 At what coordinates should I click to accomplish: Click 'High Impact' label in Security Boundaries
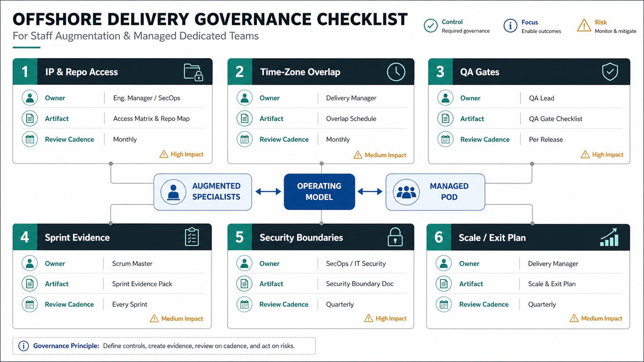coord(391,319)
